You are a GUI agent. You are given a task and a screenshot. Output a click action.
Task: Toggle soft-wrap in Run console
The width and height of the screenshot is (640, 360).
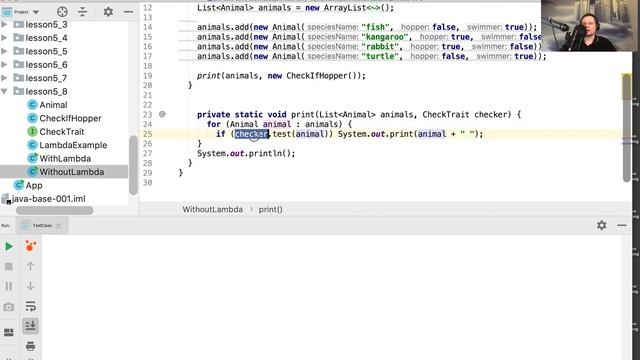(31, 306)
